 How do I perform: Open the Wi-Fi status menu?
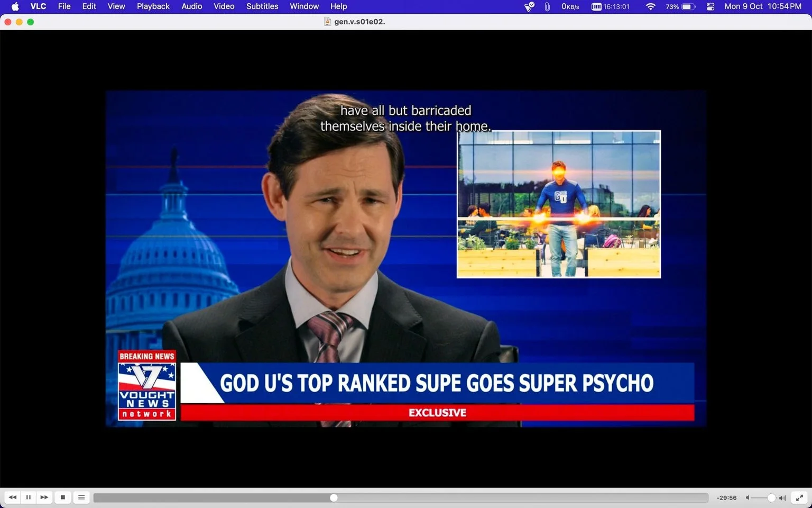651,6
